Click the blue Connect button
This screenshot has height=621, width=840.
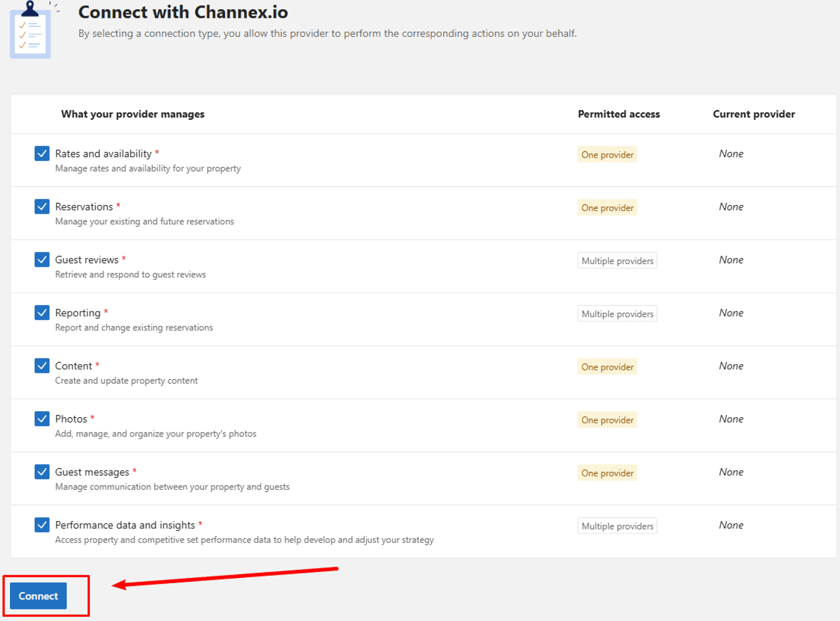(38, 596)
